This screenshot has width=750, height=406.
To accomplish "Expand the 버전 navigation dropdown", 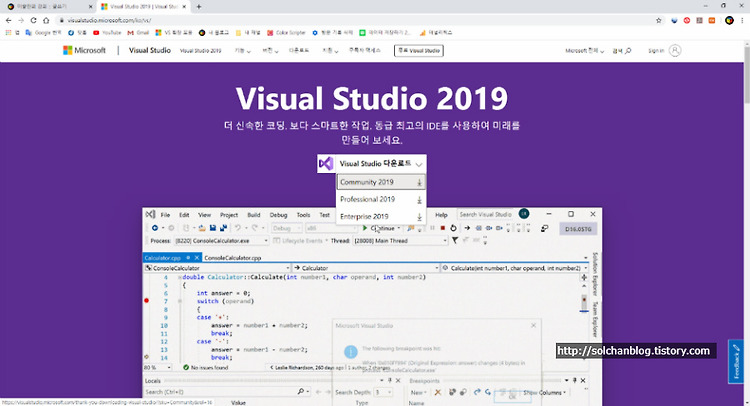I will (x=270, y=51).
